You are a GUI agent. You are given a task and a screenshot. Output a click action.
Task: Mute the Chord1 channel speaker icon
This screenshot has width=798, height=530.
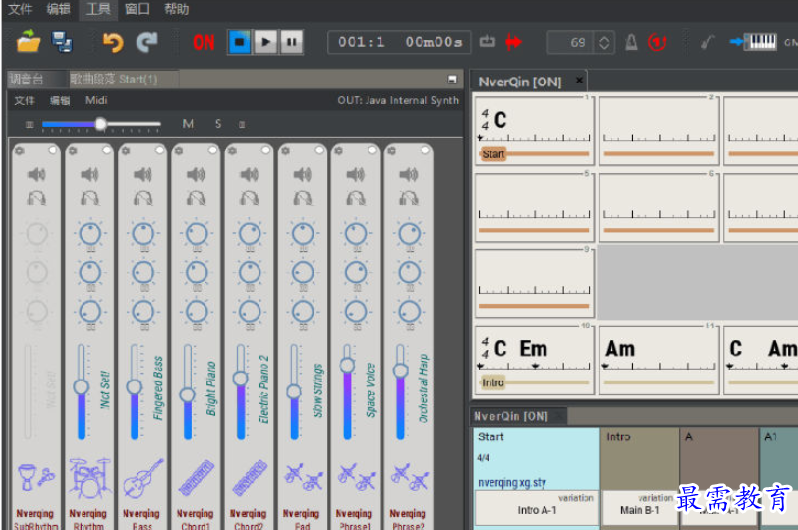click(196, 175)
